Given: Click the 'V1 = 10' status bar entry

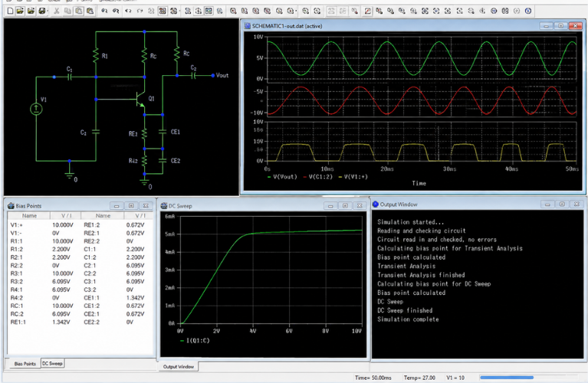Looking at the screenshot, I should tap(455, 378).
